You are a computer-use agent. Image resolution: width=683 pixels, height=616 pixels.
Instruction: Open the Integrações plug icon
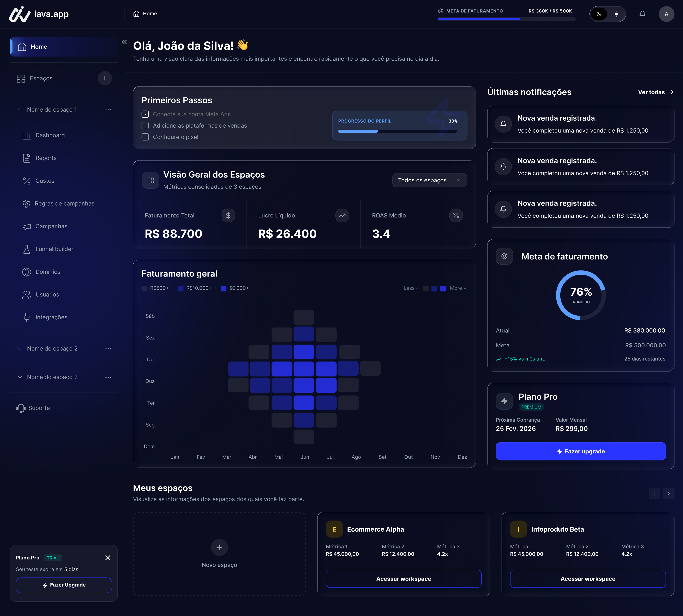(27, 317)
